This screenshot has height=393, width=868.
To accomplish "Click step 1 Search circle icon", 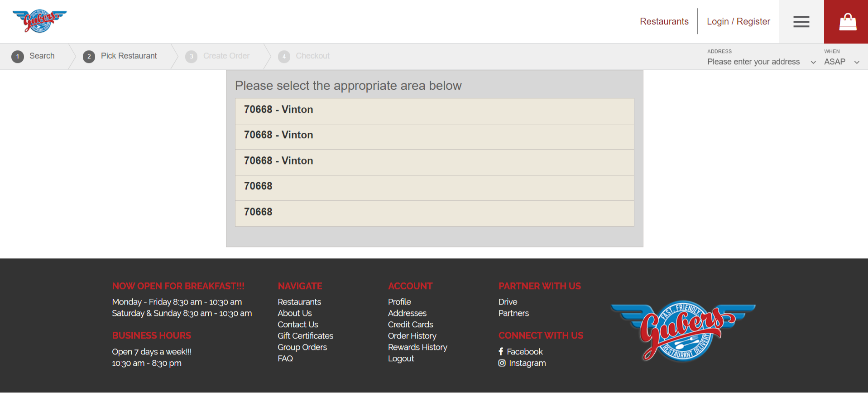I will click(x=18, y=56).
